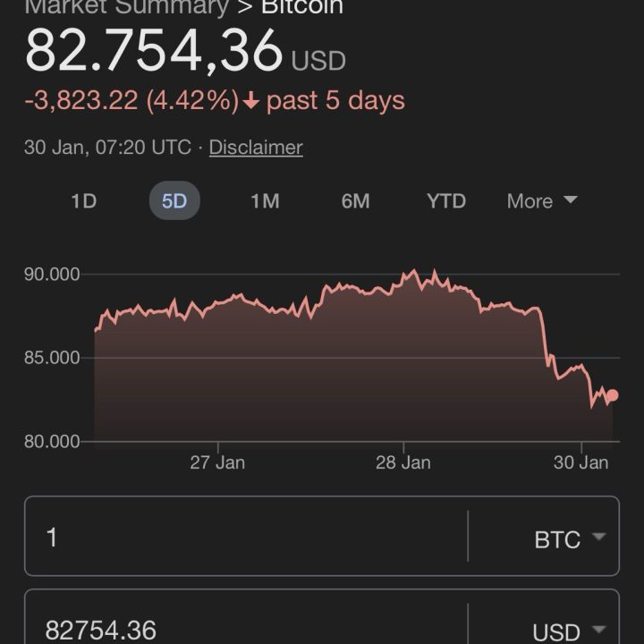Viewport: 644px width, 644px height.
Task: Switch chart to 1M range
Action: coord(265,201)
